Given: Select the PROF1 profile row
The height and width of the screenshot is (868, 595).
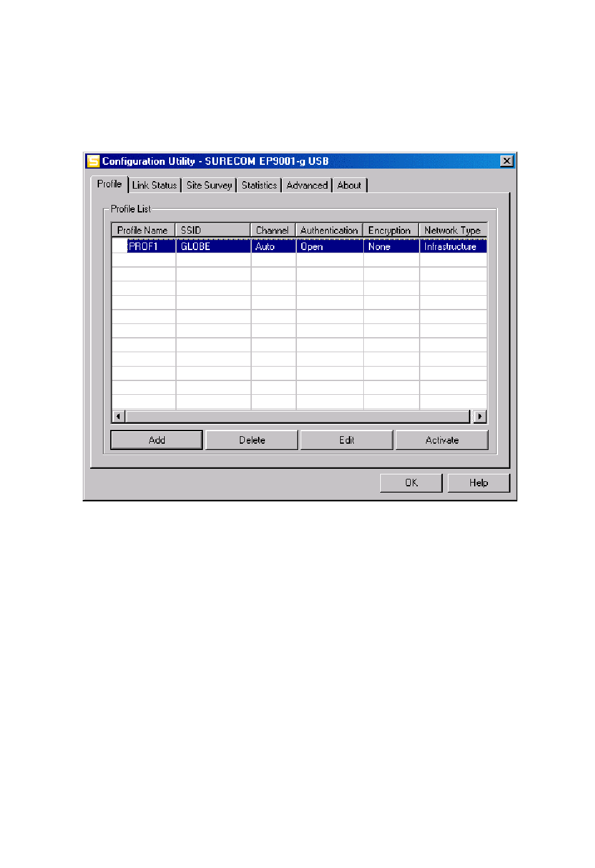Looking at the screenshot, I should (x=299, y=246).
